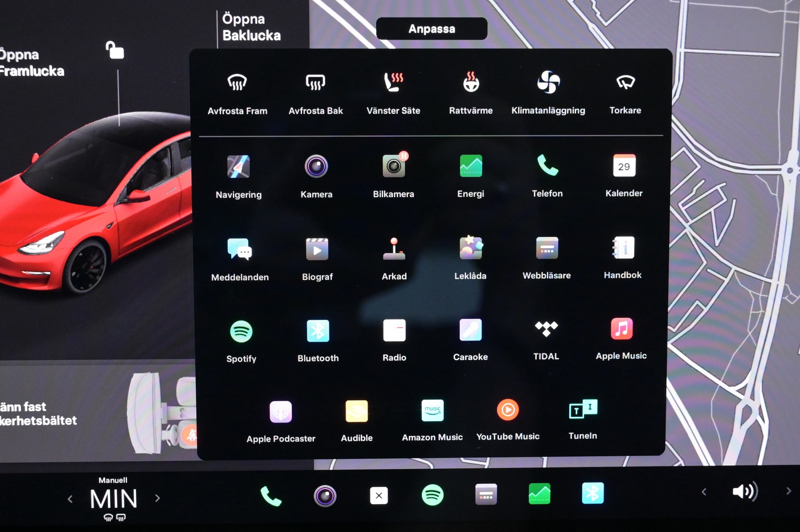This screenshot has height=532, width=800.
Task: Launch Spotify from the app grid
Action: point(241,342)
